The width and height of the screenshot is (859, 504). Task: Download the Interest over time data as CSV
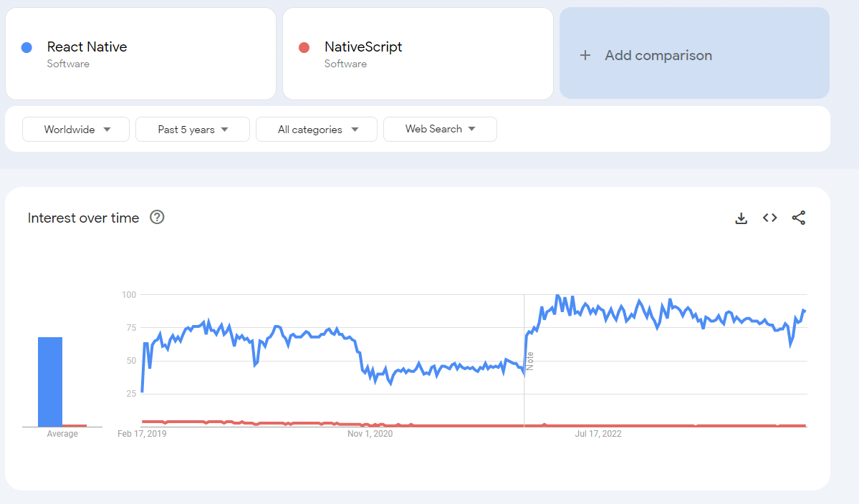click(742, 218)
